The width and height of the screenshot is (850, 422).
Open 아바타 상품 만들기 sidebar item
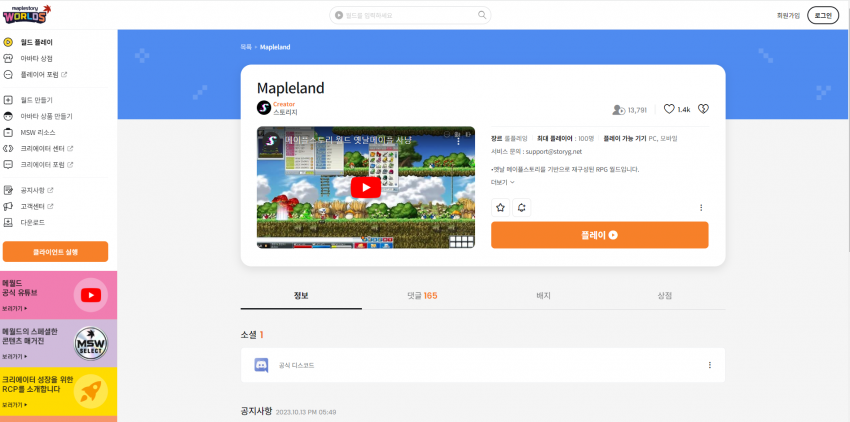click(x=46, y=116)
